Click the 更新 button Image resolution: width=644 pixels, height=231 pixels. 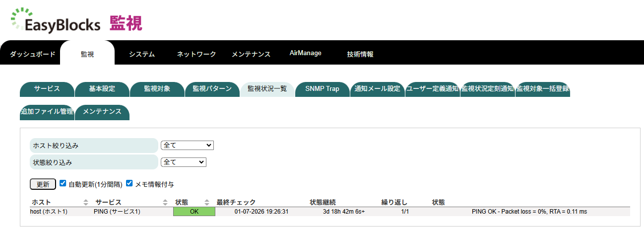click(x=43, y=184)
